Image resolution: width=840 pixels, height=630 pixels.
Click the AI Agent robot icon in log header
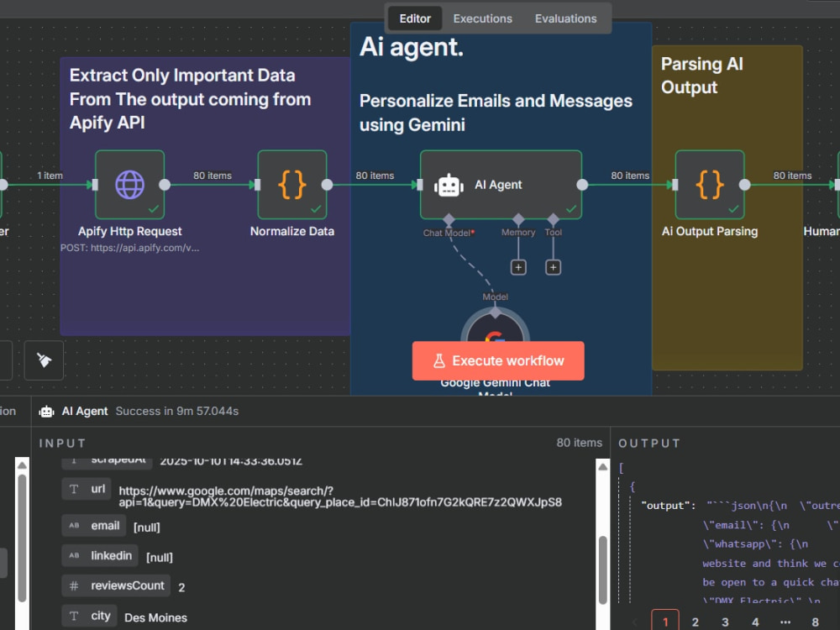pos(46,412)
